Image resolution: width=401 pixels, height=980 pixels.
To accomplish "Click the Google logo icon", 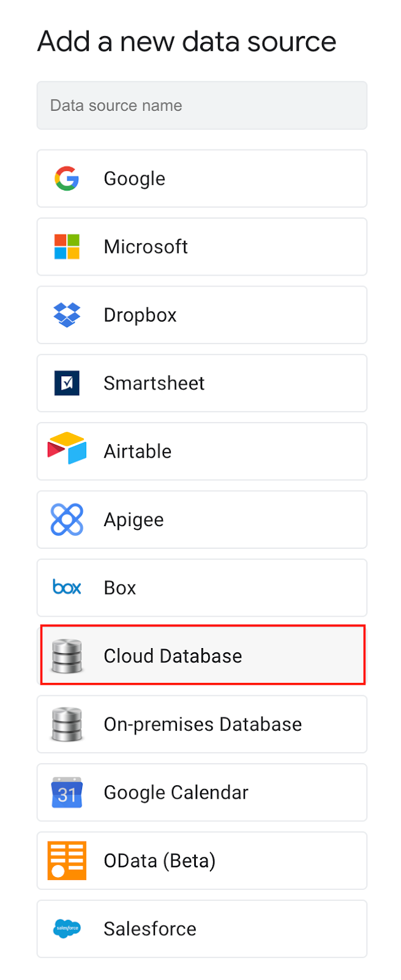I will [x=67, y=178].
